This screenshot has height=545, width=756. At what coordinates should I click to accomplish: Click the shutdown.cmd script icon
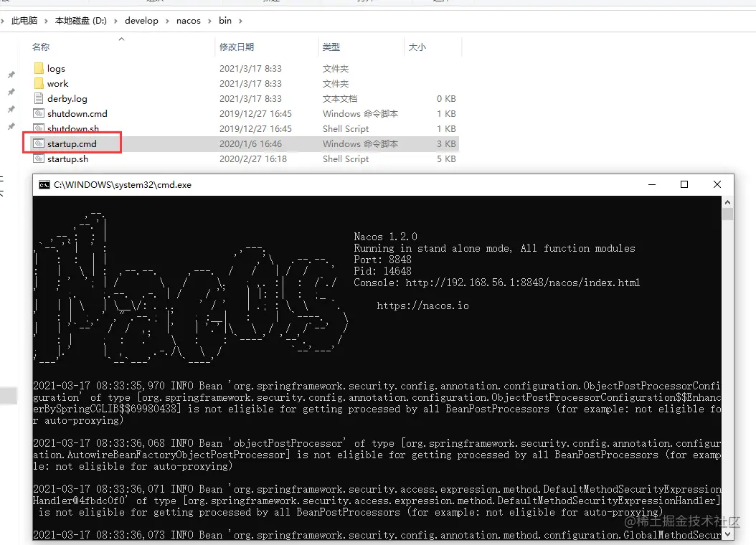(x=39, y=113)
